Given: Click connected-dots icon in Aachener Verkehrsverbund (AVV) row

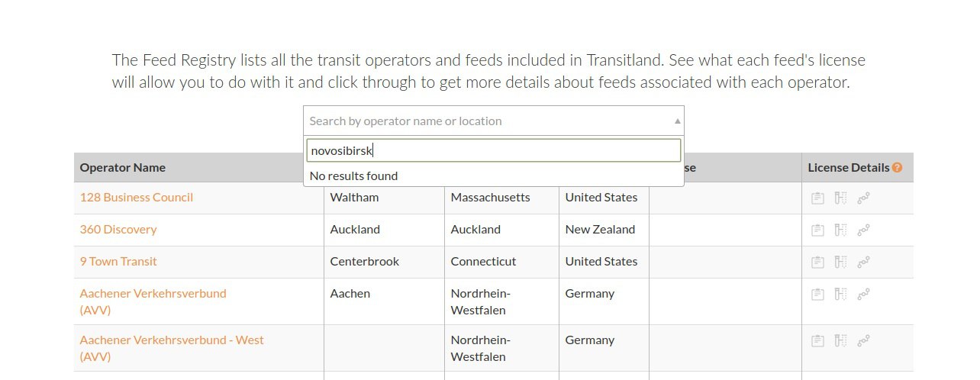Looking at the screenshot, I should (x=864, y=294).
